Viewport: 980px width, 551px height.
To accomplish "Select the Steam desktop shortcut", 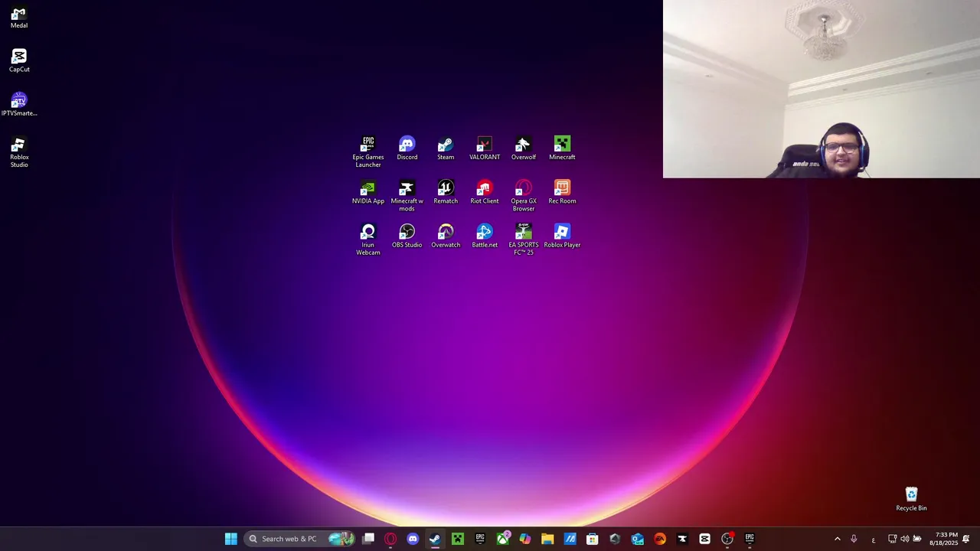I will coord(446,148).
